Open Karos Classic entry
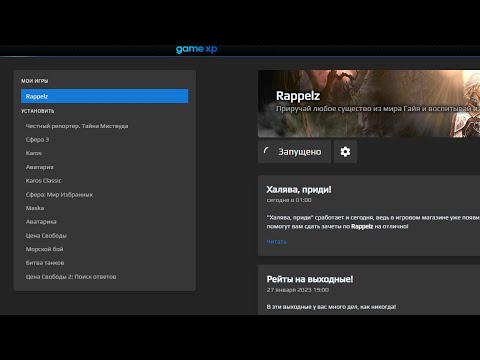Image resolution: width=480 pixels, height=360 pixels. pos(44,181)
